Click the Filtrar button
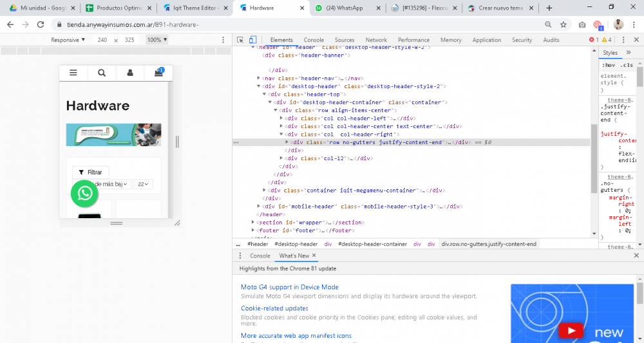The image size is (644, 343). (x=91, y=172)
